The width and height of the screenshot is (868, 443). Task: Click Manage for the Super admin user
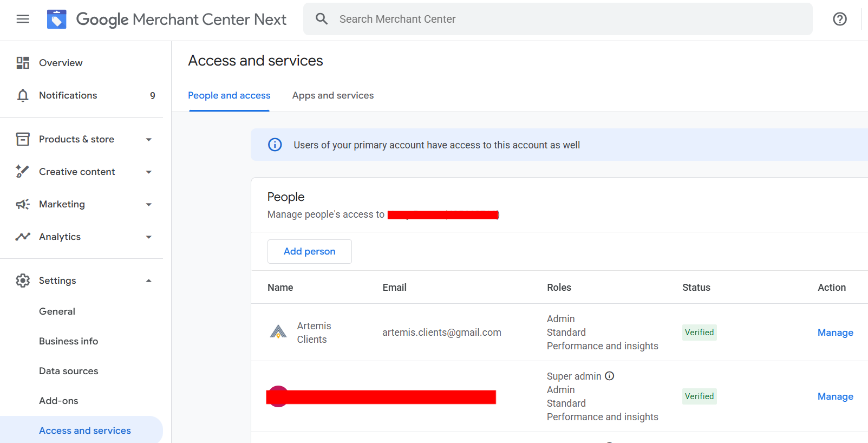coord(835,396)
